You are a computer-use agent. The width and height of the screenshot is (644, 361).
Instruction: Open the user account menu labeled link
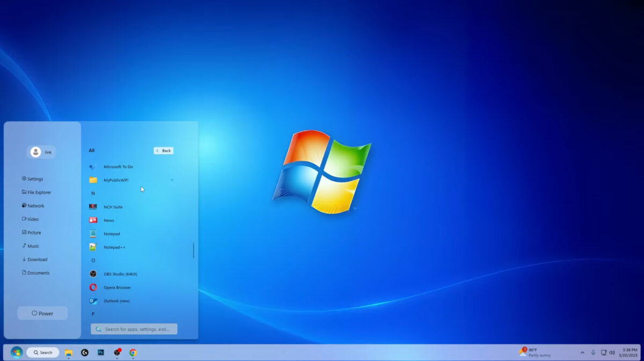coord(41,152)
